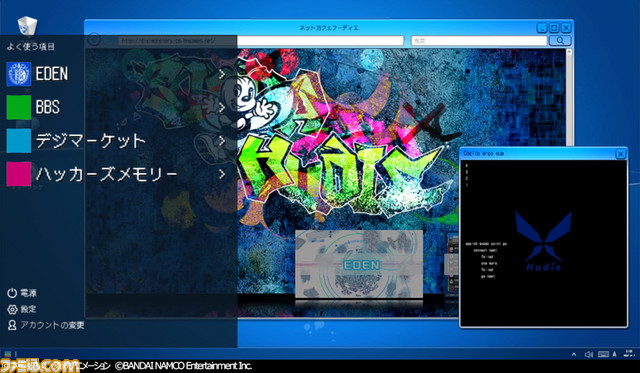This screenshot has width=640, height=373.
Task: Select the green BBS icon
Action: pos(18,107)
